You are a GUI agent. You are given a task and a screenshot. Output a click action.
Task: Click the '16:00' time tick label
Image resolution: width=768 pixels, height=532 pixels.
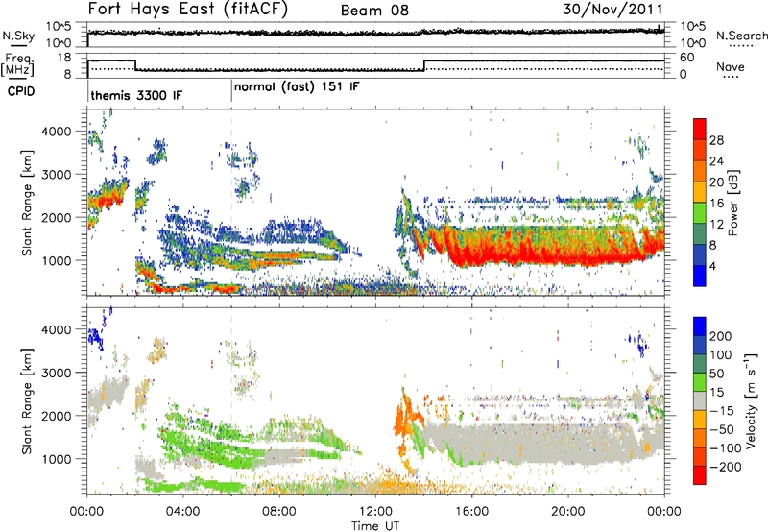tap(471, 512)
